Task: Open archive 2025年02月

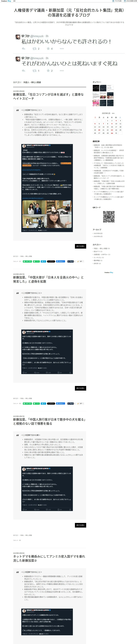Action: 98,233
